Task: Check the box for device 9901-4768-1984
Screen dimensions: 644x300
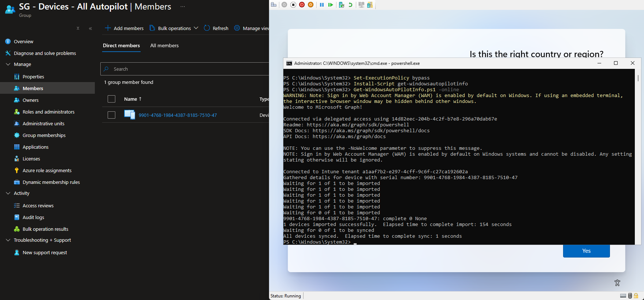Action: click(112, 115)
